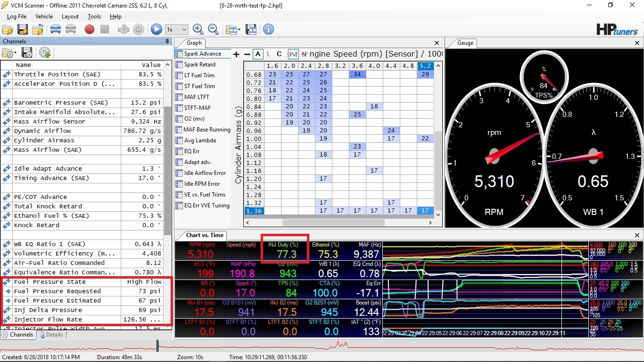Image resolution: width=644 pixels, height=362 pixels.
Task: Click the save layout icon in toolbar
Action: pyautogui.click(x=251, y=29)
